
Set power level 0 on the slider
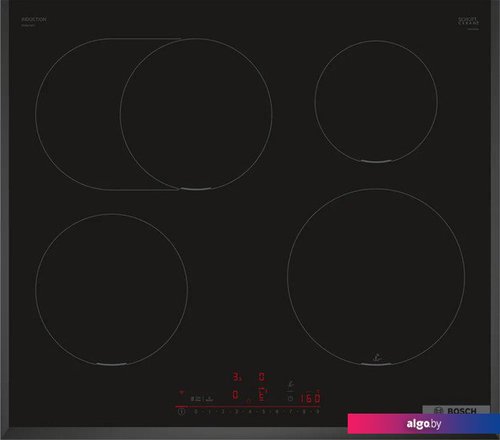point(195,412)
